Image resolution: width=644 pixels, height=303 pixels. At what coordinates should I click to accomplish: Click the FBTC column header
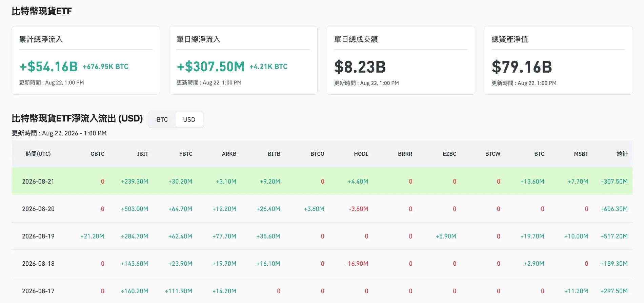(186, 154)
